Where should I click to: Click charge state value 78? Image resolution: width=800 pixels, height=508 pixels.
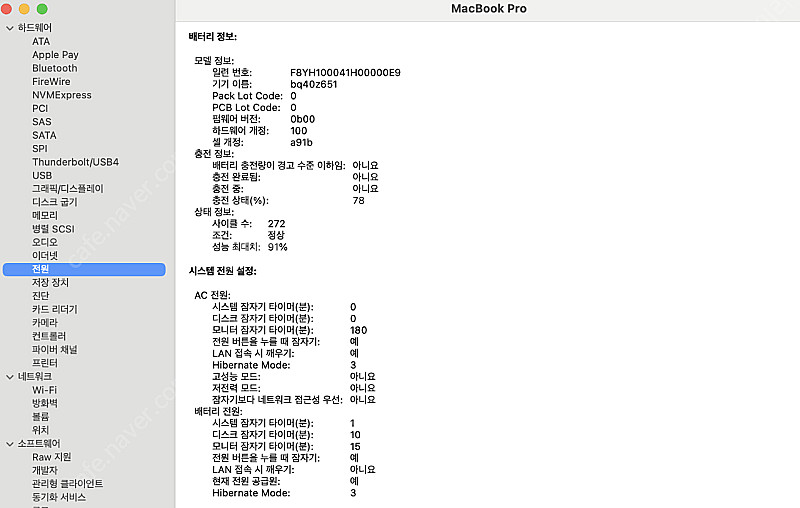(358, 200)
